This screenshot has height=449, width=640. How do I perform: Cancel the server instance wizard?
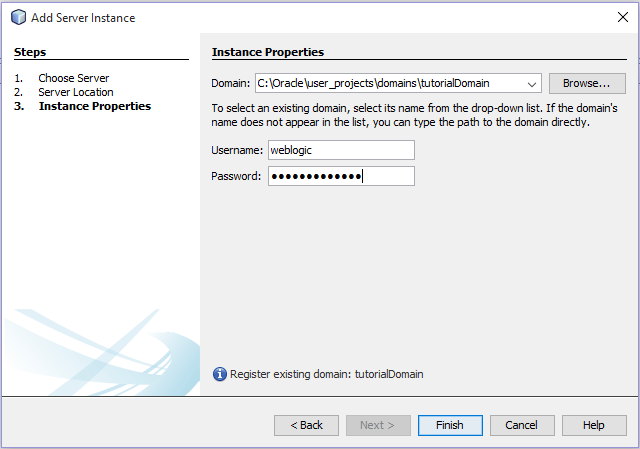click(x=522, y=425)
